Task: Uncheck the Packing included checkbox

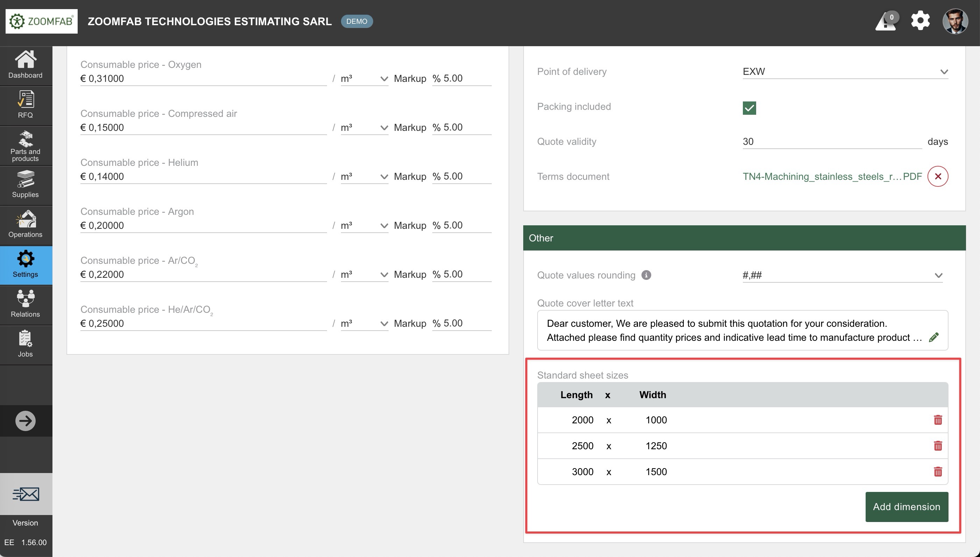Action: [749, 108]
